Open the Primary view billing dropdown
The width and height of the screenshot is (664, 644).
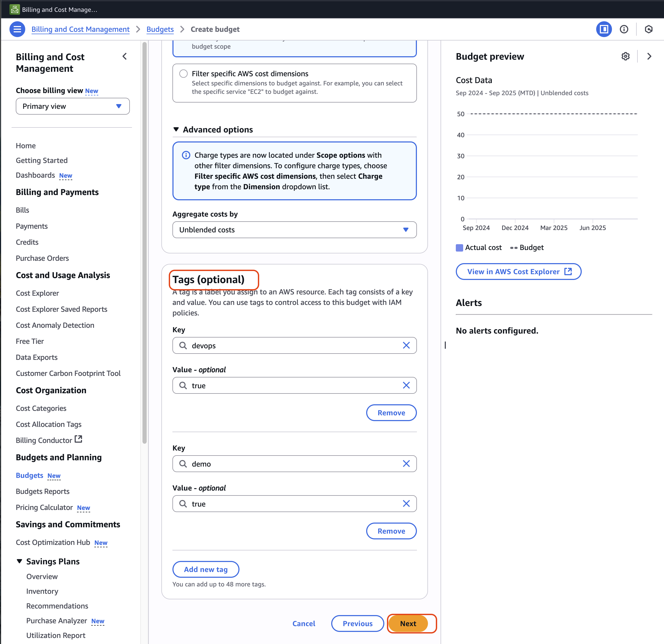[x=73, y=106]
